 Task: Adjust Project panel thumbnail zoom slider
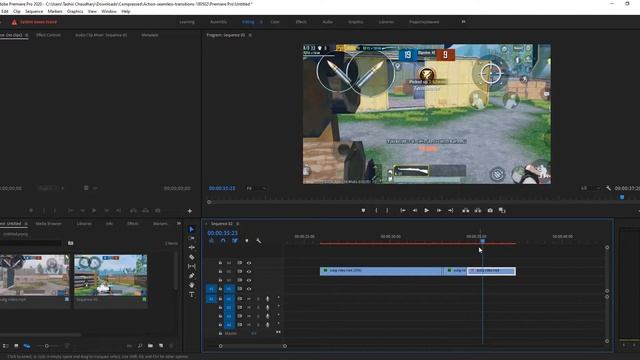click(47, 346)
